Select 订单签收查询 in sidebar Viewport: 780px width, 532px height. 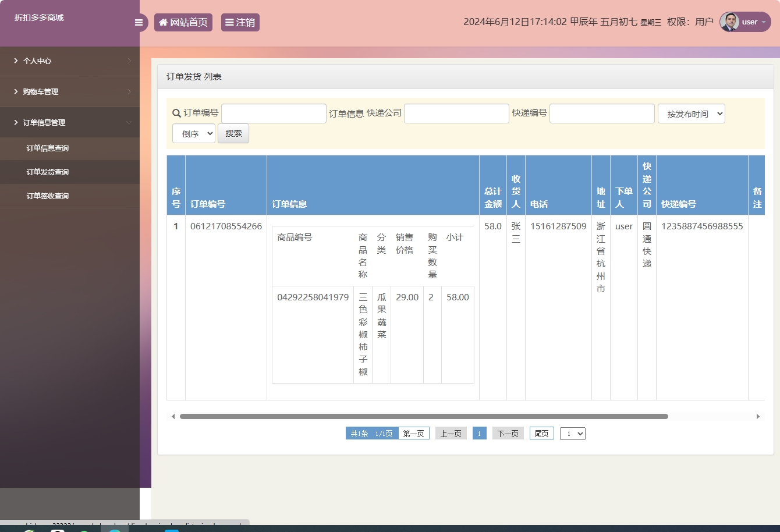[48, 196]
